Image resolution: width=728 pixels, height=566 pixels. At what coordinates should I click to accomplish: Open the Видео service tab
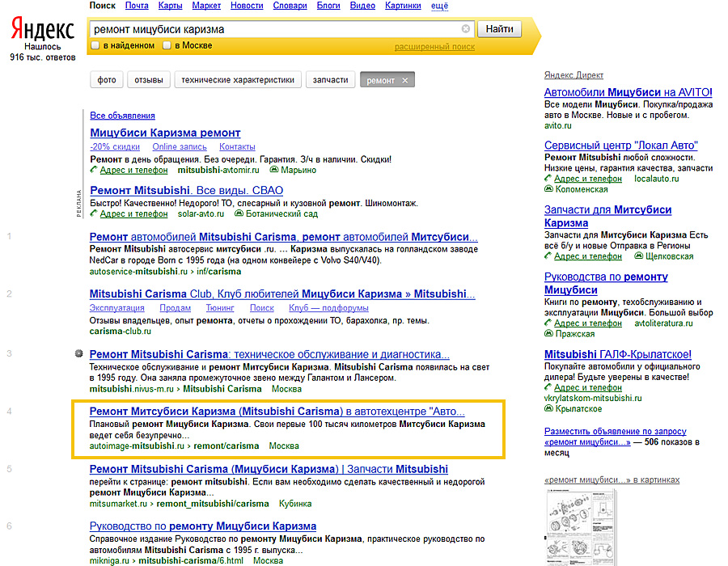[x=362, y=6]
